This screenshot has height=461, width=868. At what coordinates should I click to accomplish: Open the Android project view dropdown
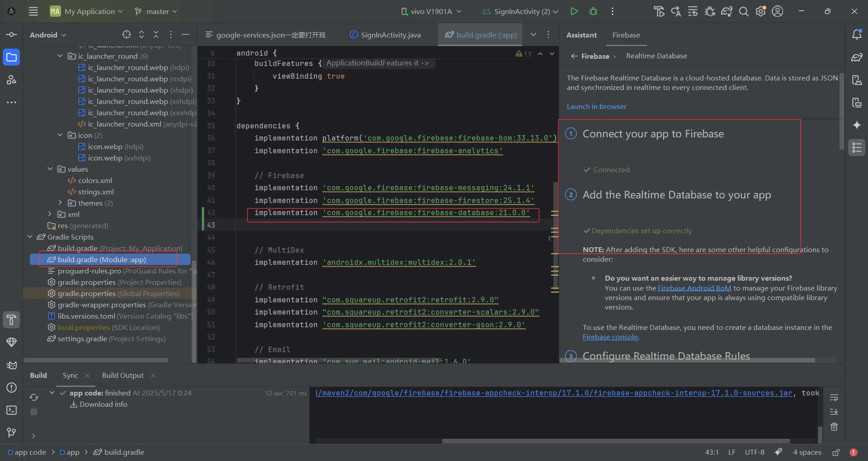point(48,35)
